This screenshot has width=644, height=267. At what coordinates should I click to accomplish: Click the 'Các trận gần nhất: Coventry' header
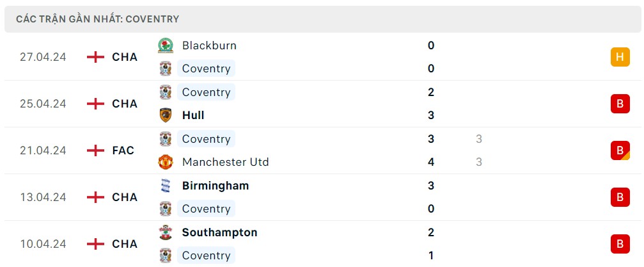click(98, 19)
